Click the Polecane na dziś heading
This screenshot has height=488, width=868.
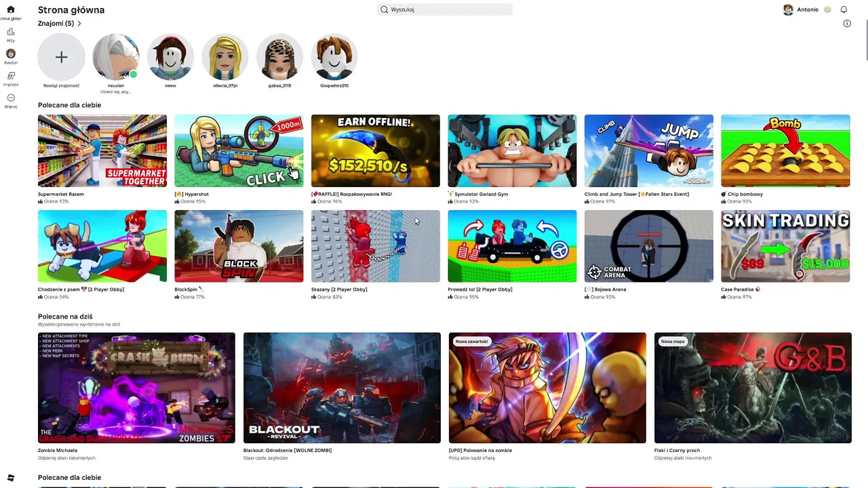coord(65,317)
